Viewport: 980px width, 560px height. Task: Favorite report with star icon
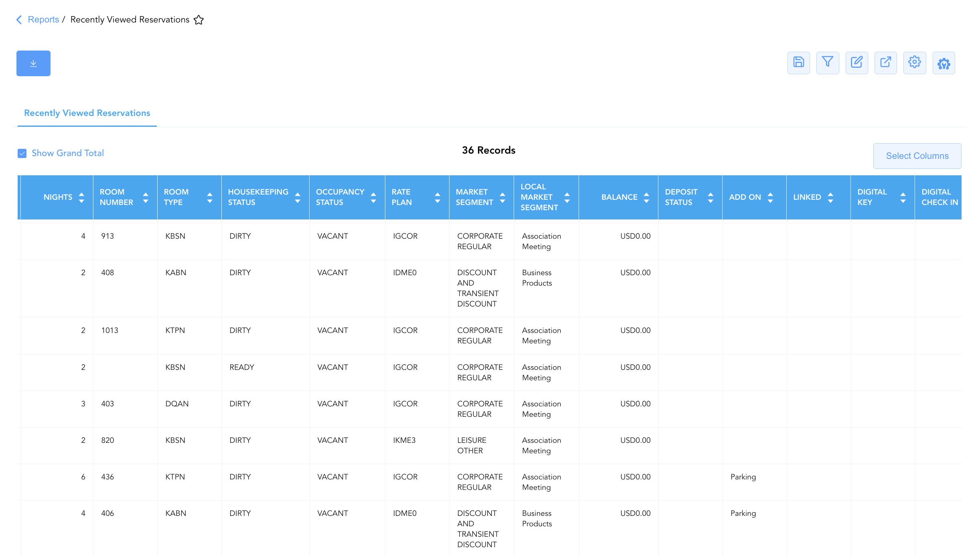(198, 20)
